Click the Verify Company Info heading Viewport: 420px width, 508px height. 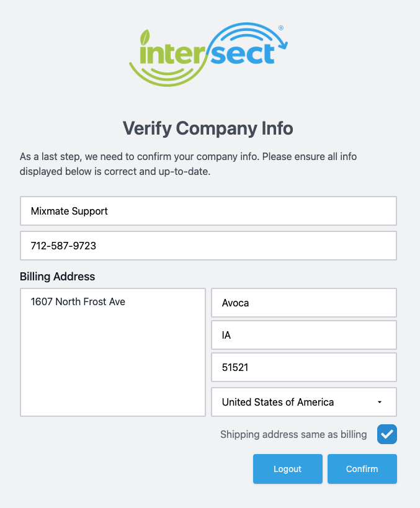coord(208,128)
